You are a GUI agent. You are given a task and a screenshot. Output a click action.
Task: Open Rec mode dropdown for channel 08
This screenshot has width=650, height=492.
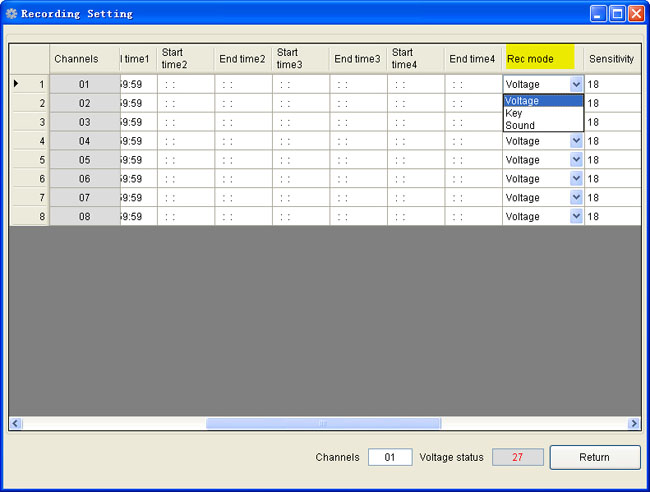[576, 216]
